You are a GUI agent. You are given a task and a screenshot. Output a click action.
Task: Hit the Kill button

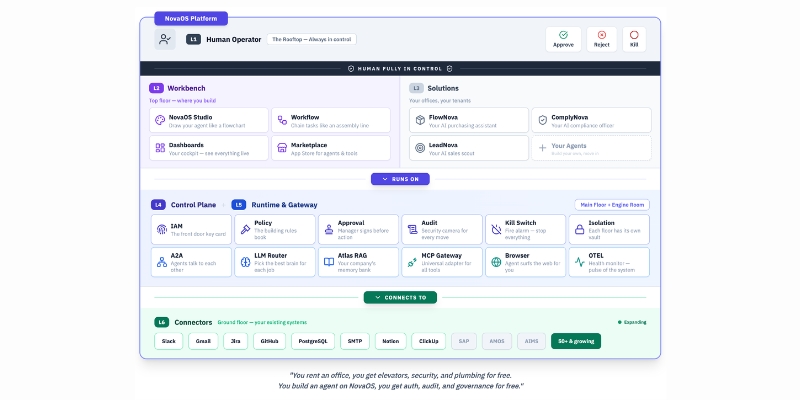click(634, 39)
